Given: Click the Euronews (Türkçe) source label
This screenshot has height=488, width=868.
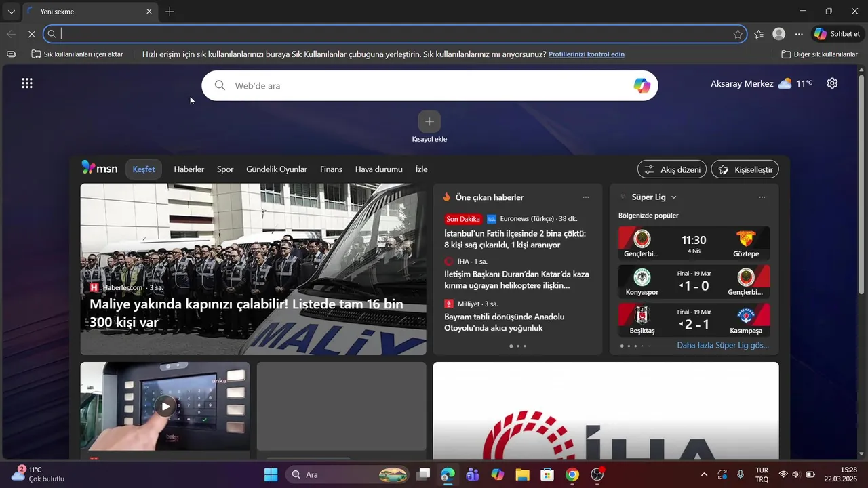Looking at the screenshot, I should pyautogui.click(x=527, y=219).
